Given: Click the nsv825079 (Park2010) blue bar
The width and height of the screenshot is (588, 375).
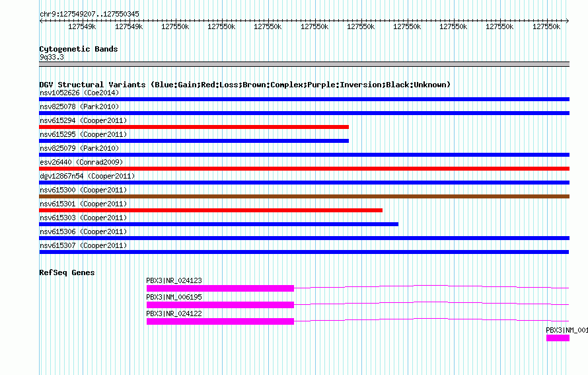Looking at the screenshot, I should 304,155.
